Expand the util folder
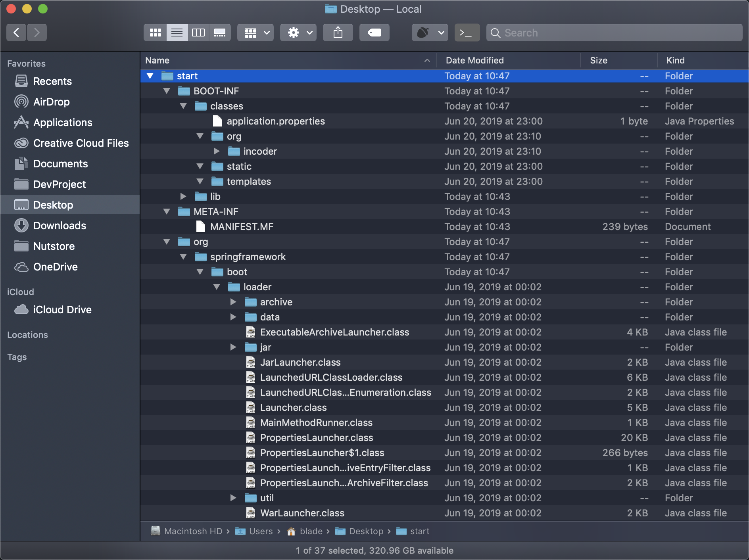Screen dimensions: 749x560 click(233, 498)
